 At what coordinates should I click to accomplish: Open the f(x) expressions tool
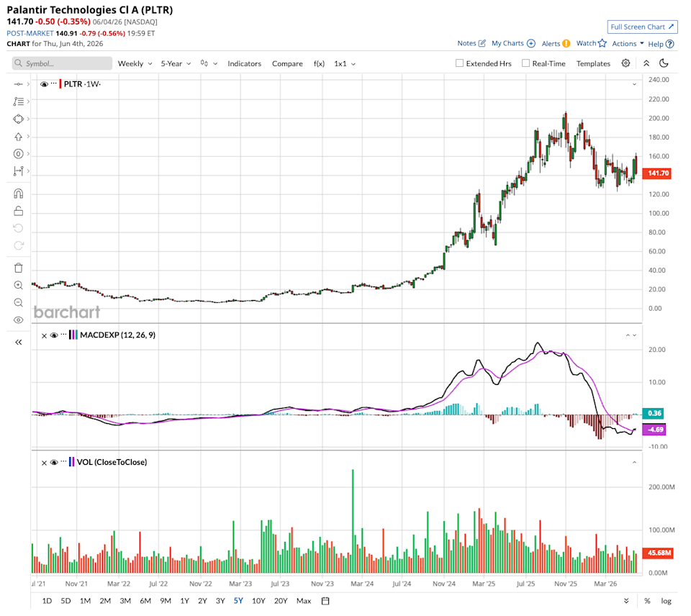pos(319,63)
